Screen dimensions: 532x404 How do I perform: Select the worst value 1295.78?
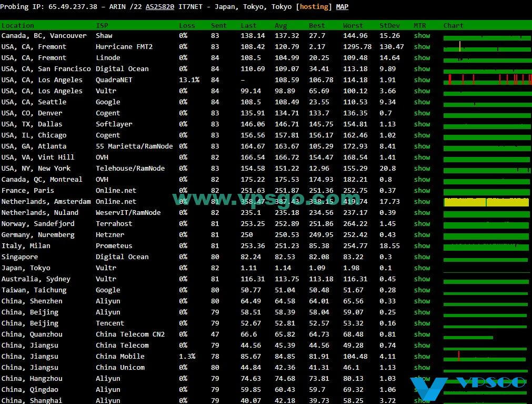tap(357, 47)
